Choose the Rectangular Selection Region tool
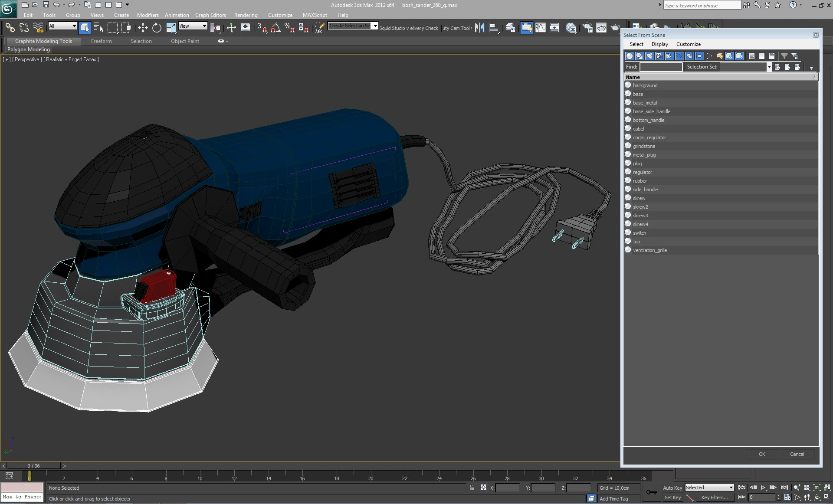This screenshot has width=833, height=504. (x=112, y=28)
